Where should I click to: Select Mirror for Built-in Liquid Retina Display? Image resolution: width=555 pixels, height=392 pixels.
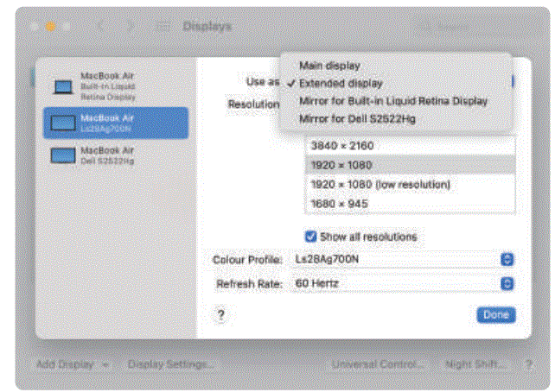396,101
